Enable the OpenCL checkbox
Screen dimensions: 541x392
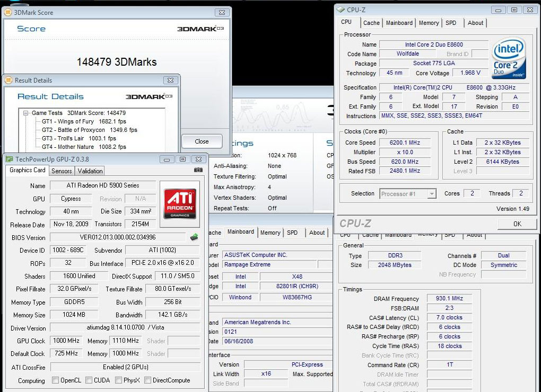(55, 380)
